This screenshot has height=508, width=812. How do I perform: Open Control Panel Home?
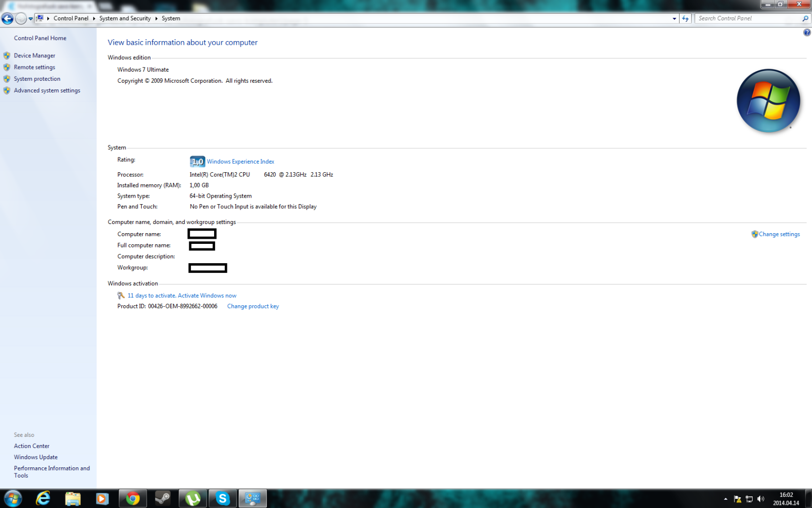coord(40,38)
